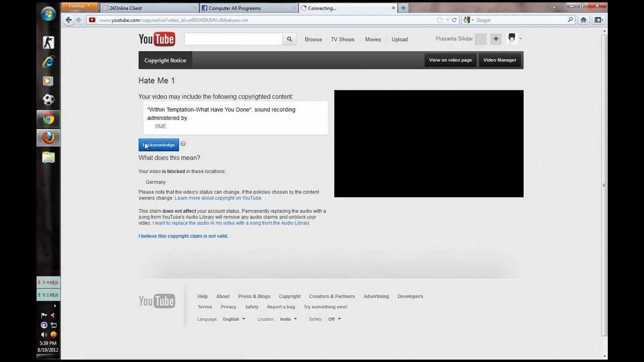
Task: Open Windows Explorer folder icon in taskbar
Action: tap(48, 158)
